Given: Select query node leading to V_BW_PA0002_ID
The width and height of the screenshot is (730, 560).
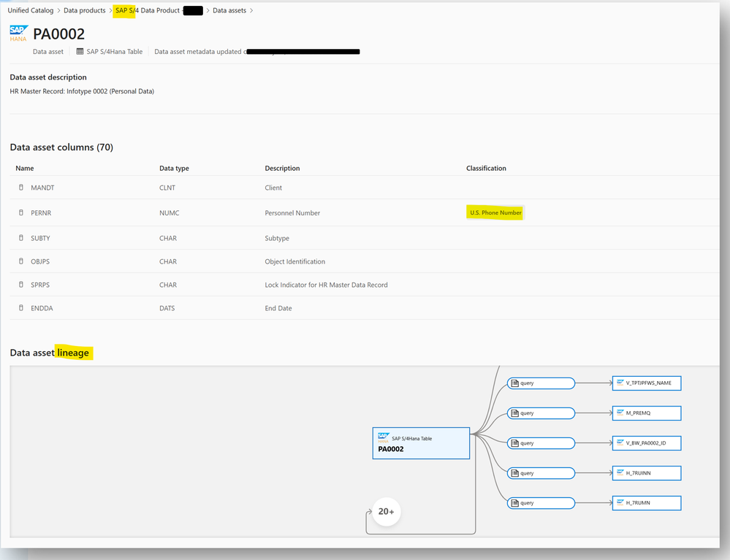Looking at the screenshot, I should 541,443.
